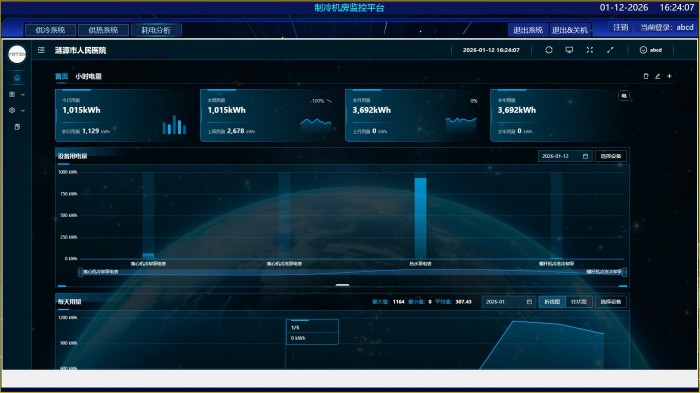Screen dimensions: 700x393
Task: Open the document copy icon in sidebar
Action: click(17, 127)
